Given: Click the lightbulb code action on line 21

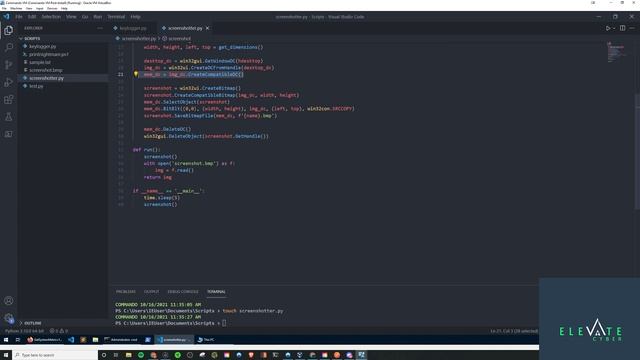Looking at the screenshot, I should [136, 74].
